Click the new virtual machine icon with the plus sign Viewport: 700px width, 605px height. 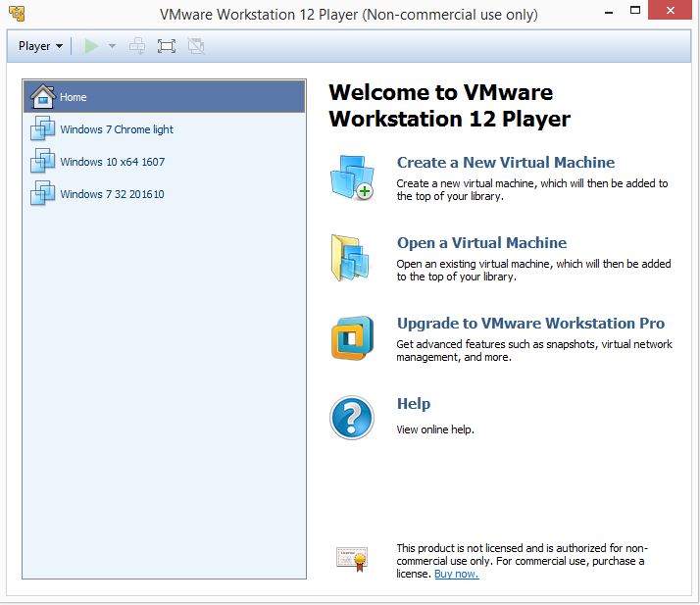pos(352,177)
